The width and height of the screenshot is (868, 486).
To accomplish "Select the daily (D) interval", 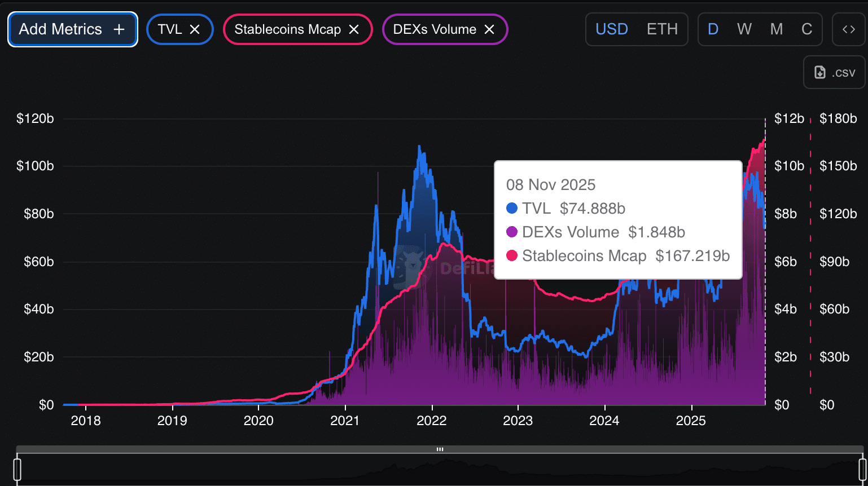I will 713,29.
